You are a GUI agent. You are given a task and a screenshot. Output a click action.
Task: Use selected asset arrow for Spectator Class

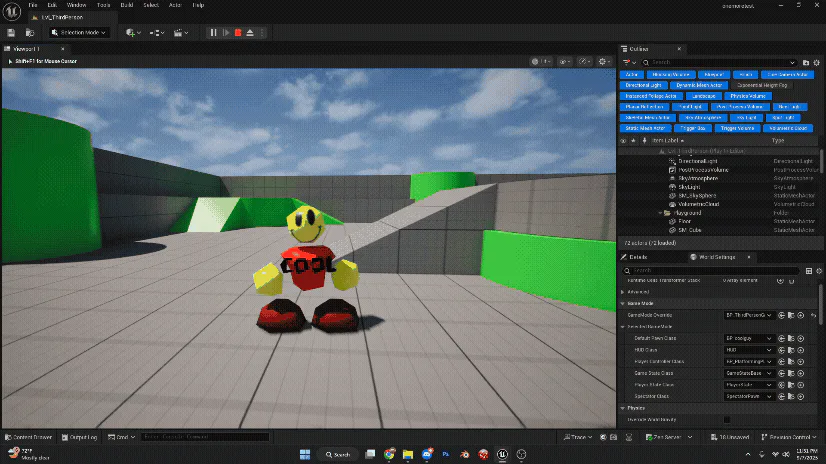pyautogui.click(x=781, y=397)
